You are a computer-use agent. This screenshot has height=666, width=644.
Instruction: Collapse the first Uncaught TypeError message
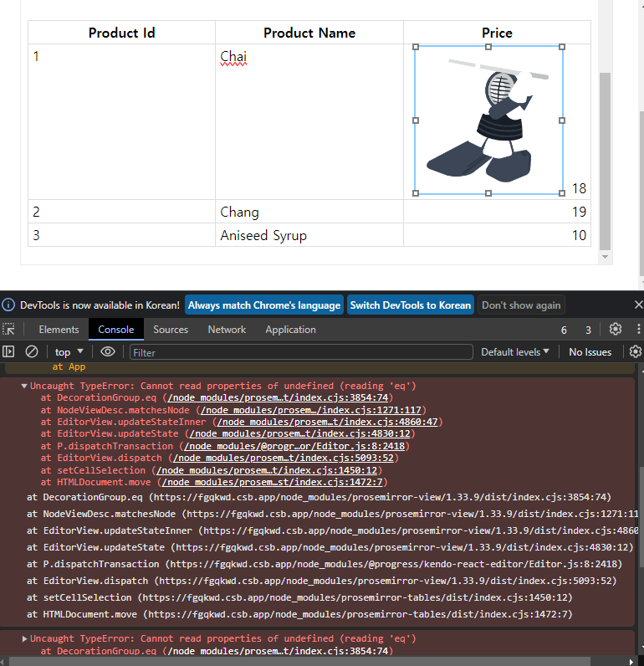24,387
